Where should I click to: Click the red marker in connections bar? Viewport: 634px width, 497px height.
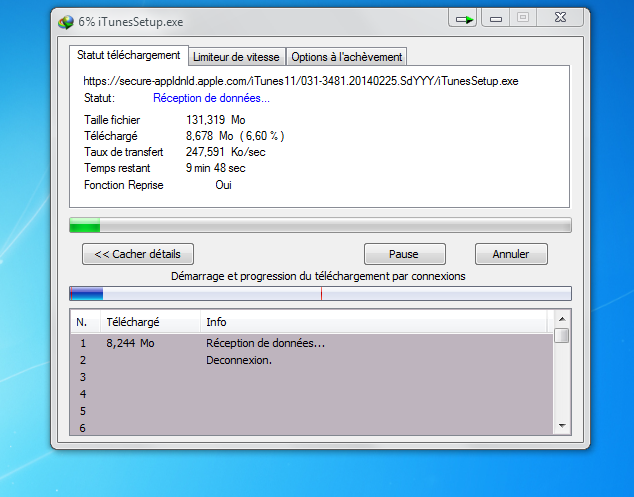[x=321, y=294]
